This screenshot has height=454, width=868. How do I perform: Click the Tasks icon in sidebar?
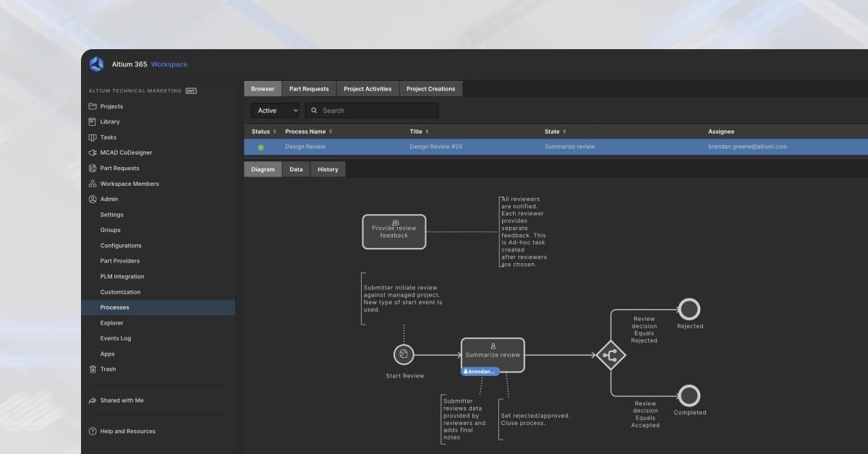pyautogui.click(x=93, y=137)
